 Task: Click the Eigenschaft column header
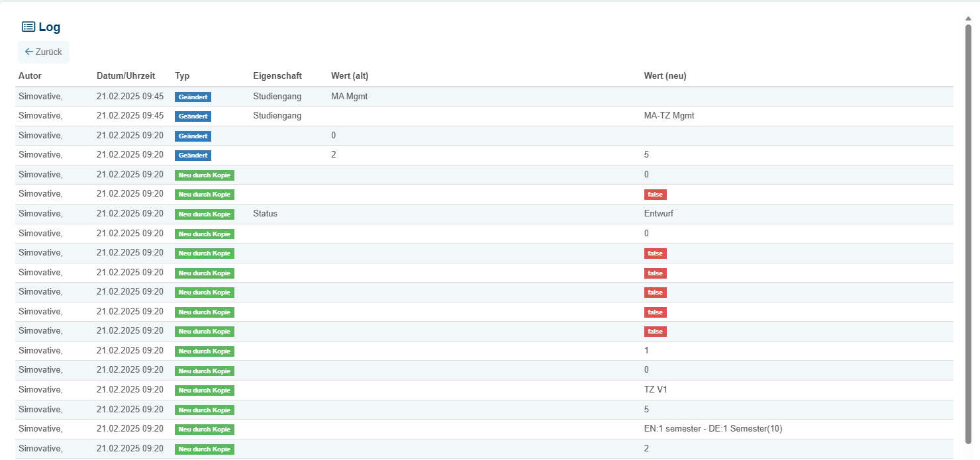click(x=277, y=76)
